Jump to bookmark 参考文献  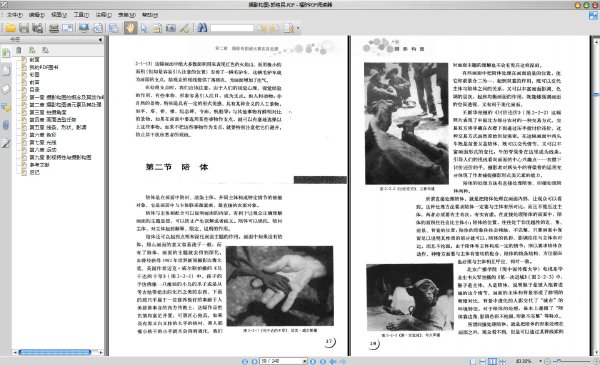click(x=39, y=165)
